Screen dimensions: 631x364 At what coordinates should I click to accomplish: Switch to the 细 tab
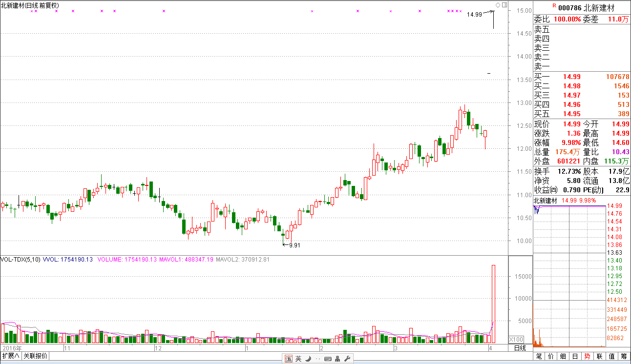click(x=563, y=357)
